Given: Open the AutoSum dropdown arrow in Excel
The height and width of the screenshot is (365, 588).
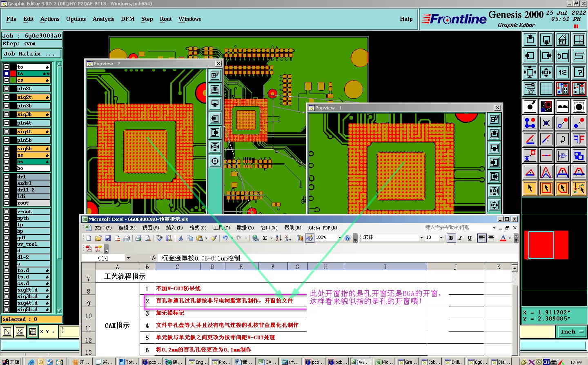Looking at the screenshot, I should 271,238.
